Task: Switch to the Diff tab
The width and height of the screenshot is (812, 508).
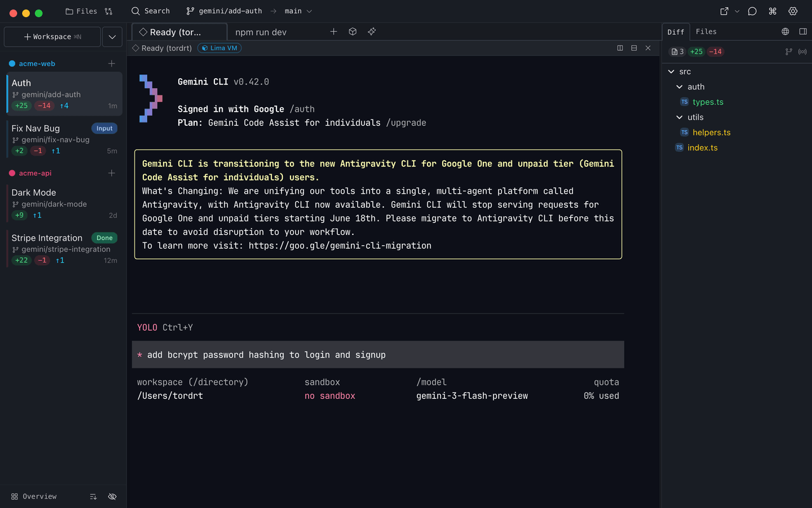Action: (676, 32)
